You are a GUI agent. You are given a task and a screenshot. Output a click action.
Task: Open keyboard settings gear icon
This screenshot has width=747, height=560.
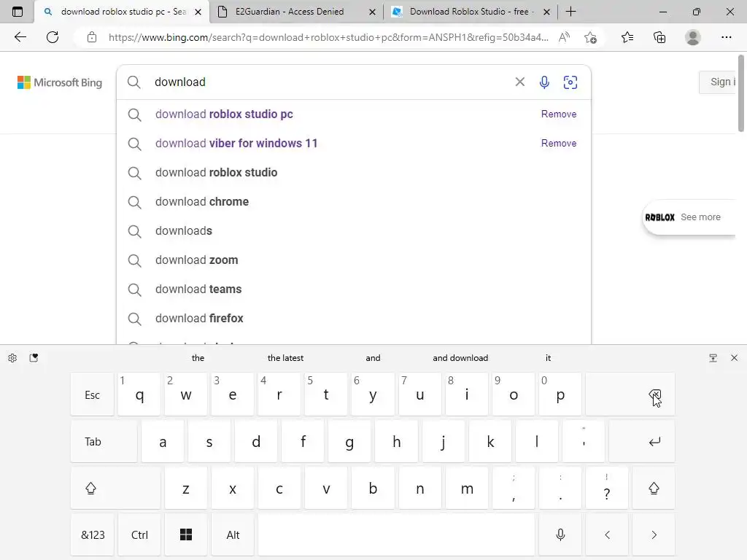coord(12,358)
